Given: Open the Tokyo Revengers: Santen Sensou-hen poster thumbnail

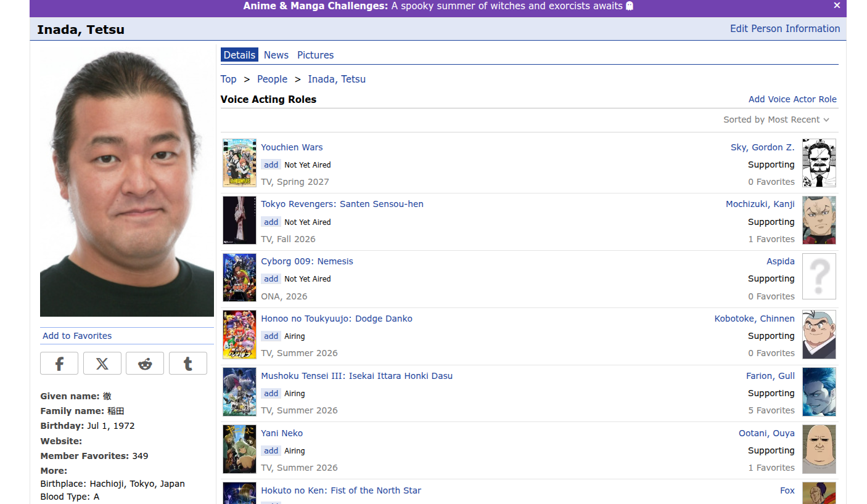Looking at the screenshot, I should [x=239, y=220].
